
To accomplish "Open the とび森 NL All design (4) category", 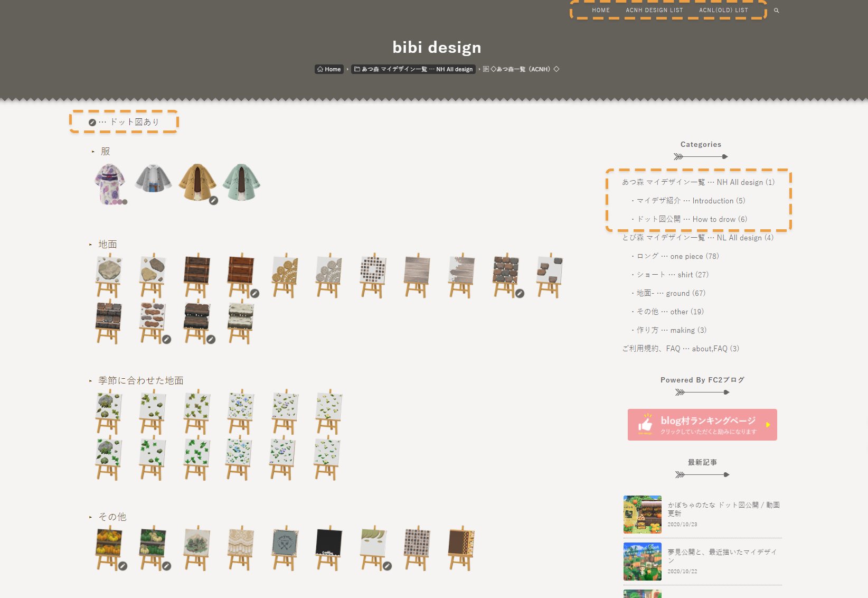I will (697, 238).
